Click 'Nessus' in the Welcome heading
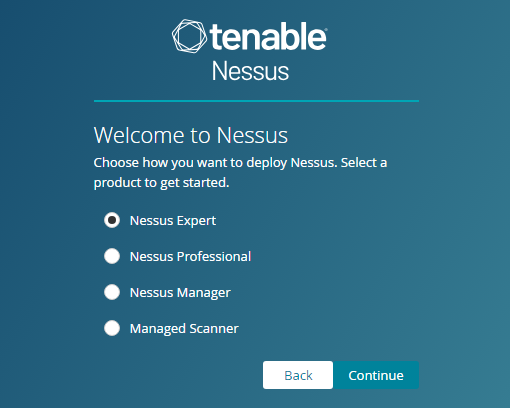The height and width of the screenshot is (408, 510). [252, 135]
